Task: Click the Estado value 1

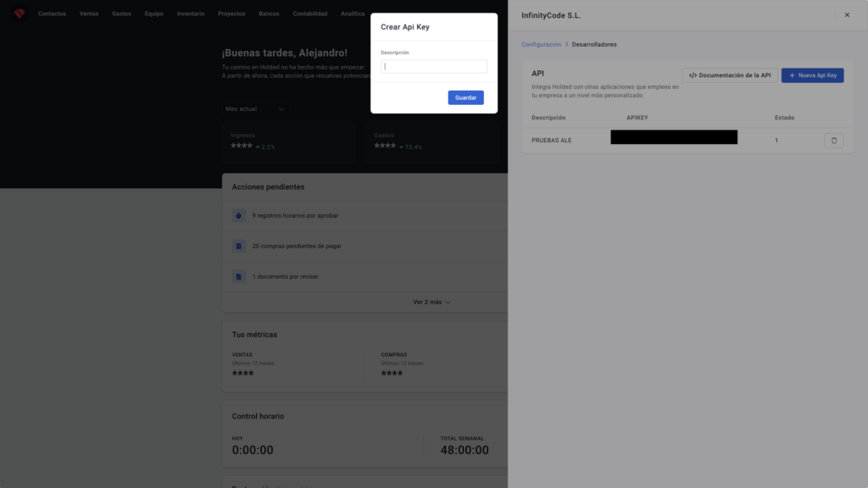Action: 776,141
